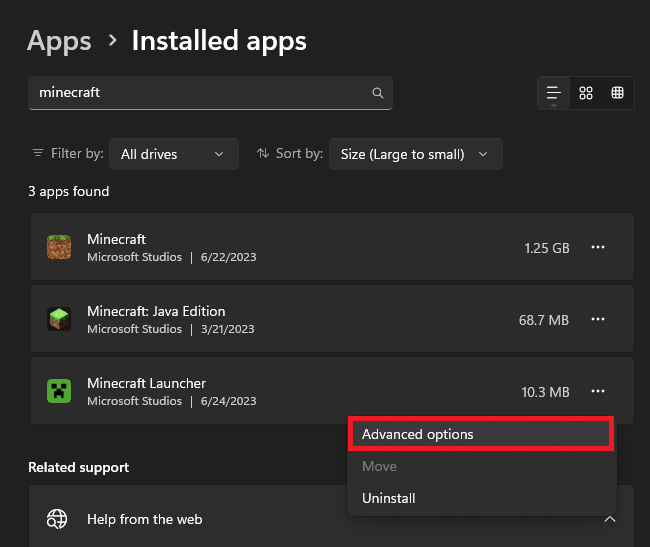The width and height of the screenshot is (650, 547).
Task: Choose Uninstall in the context menu
Action: pyautogui.click(x=389, y=498)
